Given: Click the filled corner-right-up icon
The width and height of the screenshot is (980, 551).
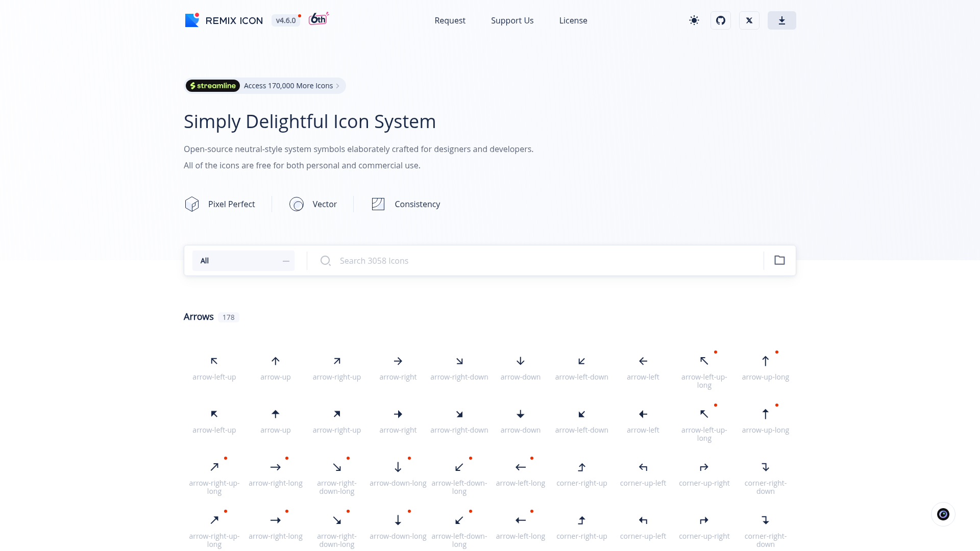Looking at the screenshot, I should click(x=582, y=520).
